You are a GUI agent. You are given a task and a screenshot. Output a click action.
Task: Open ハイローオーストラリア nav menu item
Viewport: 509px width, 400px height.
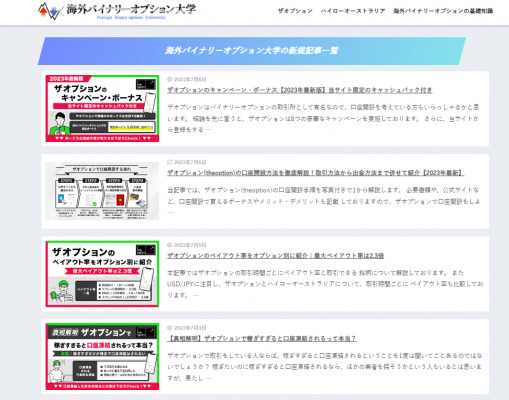(353, 11)
